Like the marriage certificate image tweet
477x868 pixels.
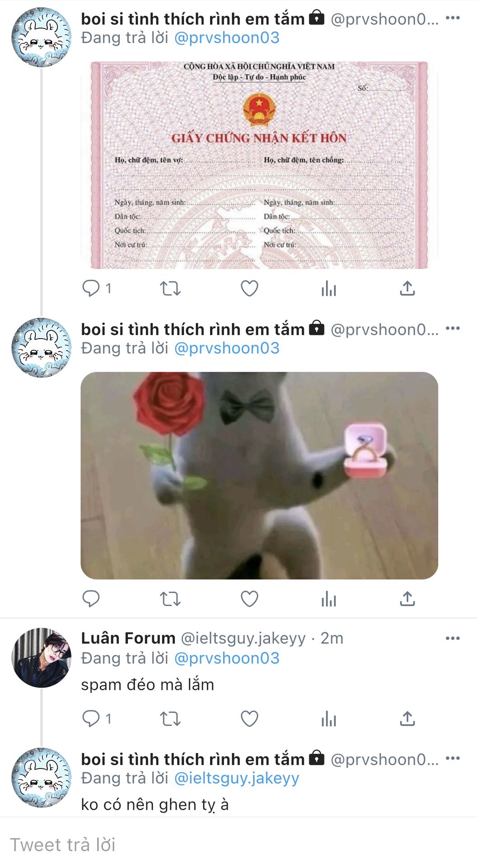249,288
